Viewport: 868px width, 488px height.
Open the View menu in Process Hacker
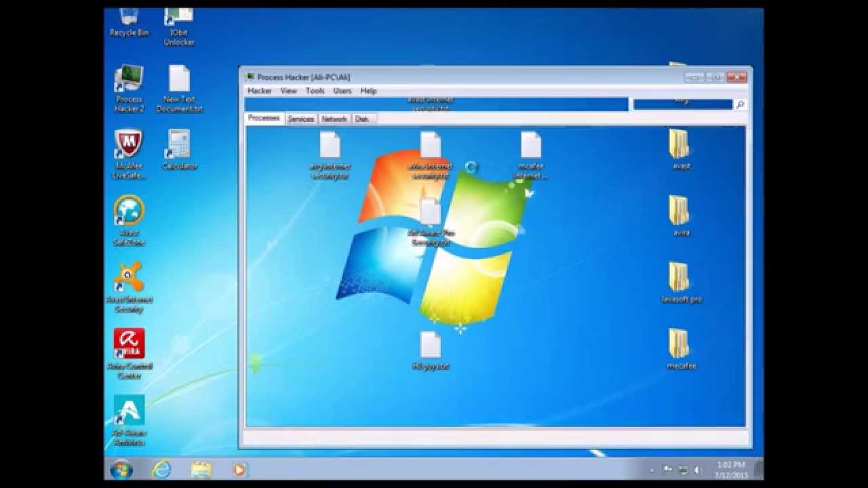pyautogui.click(x=289, y=91)
